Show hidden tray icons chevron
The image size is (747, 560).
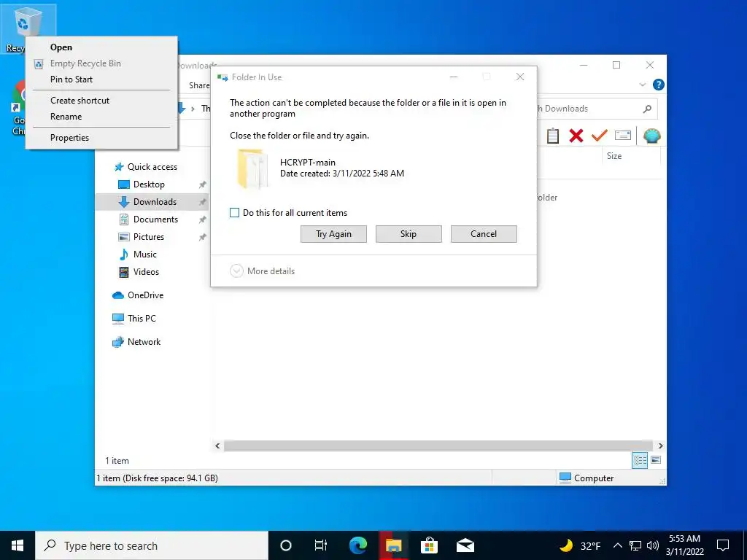pyautogui.click(x=617, y=545)
